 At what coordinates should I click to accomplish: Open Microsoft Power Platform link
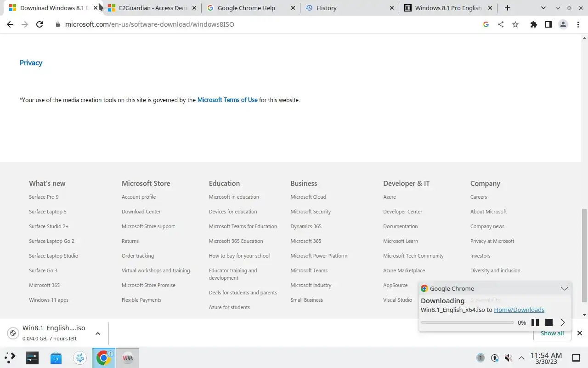pos(319,256)
